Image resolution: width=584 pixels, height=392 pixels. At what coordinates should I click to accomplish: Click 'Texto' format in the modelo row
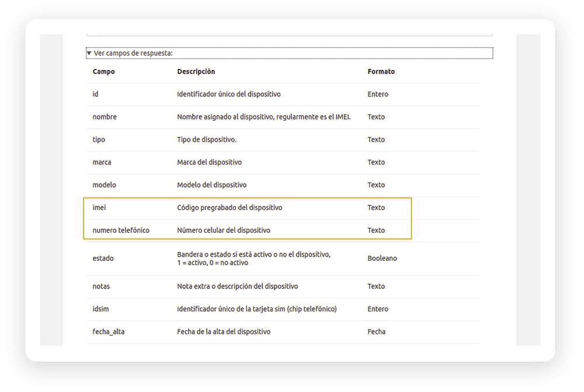(376, 185)
